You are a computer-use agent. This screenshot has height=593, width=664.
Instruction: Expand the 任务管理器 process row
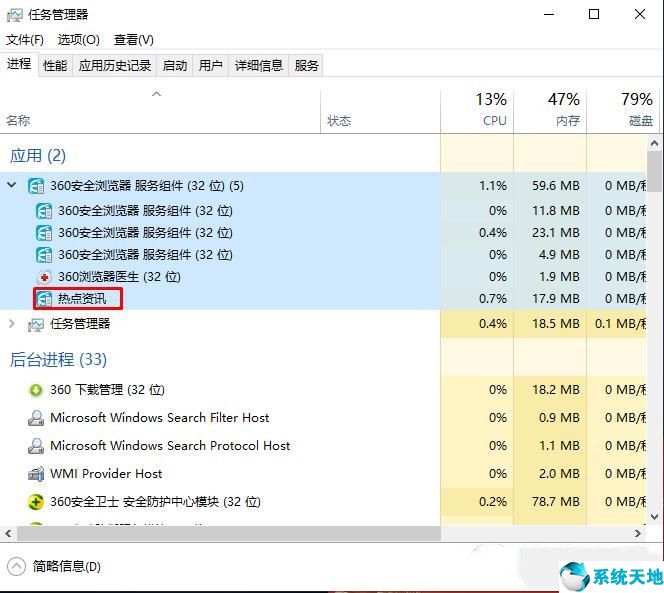(11, 324)
